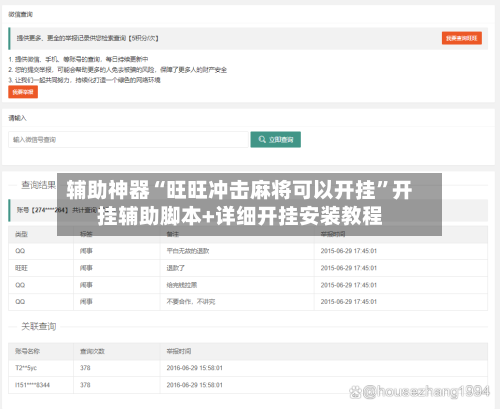Click the 请输入 panel title
Viewport: 500px width, 409px height.
pos(17,118)
